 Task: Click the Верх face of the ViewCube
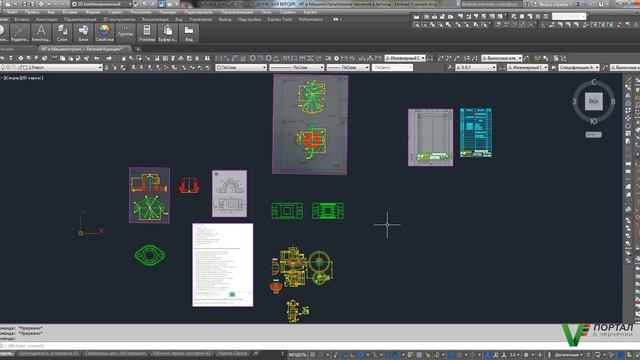(x=593, y=101)
